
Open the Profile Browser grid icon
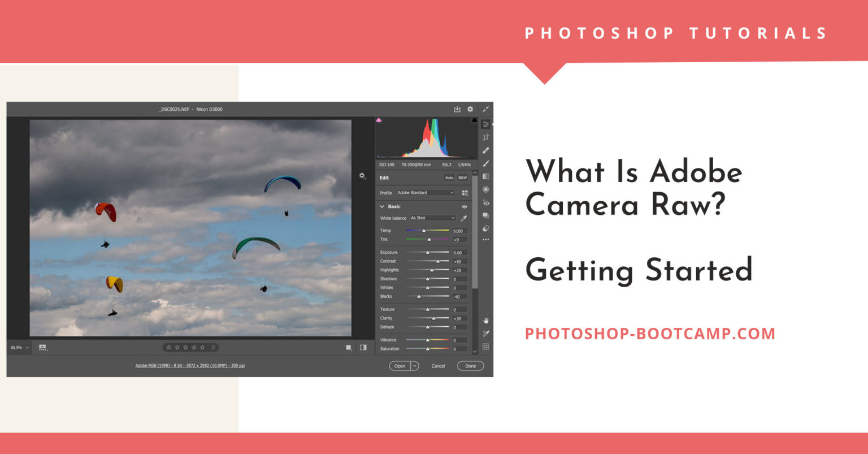pos(466,193)
